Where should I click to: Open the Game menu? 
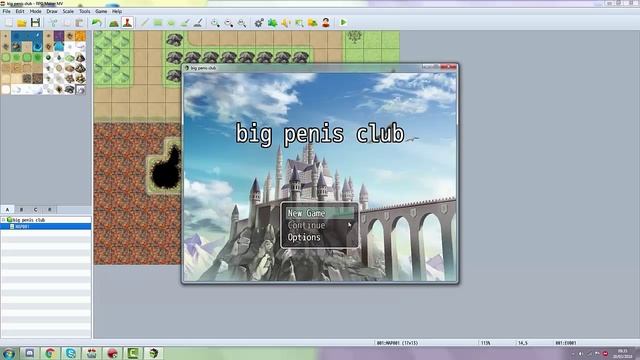(x=101, y=11)
